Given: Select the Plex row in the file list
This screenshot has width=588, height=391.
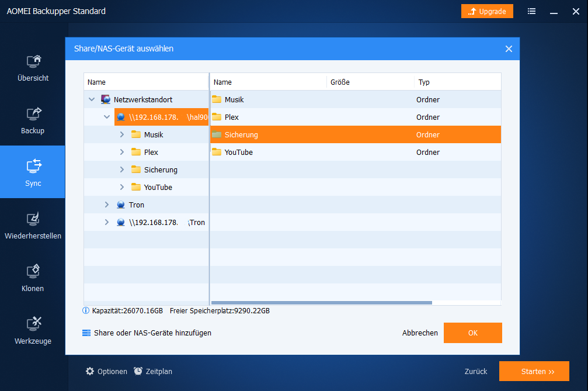Looking at the screenshot, I should point(356,117).
